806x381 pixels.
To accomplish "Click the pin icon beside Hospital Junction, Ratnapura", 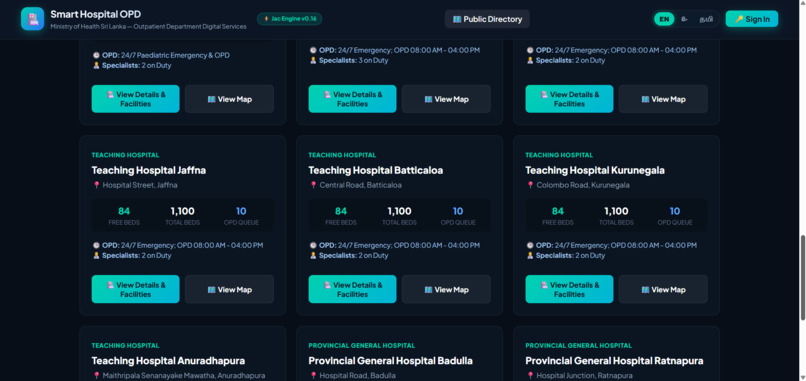I will coord(530,376).
